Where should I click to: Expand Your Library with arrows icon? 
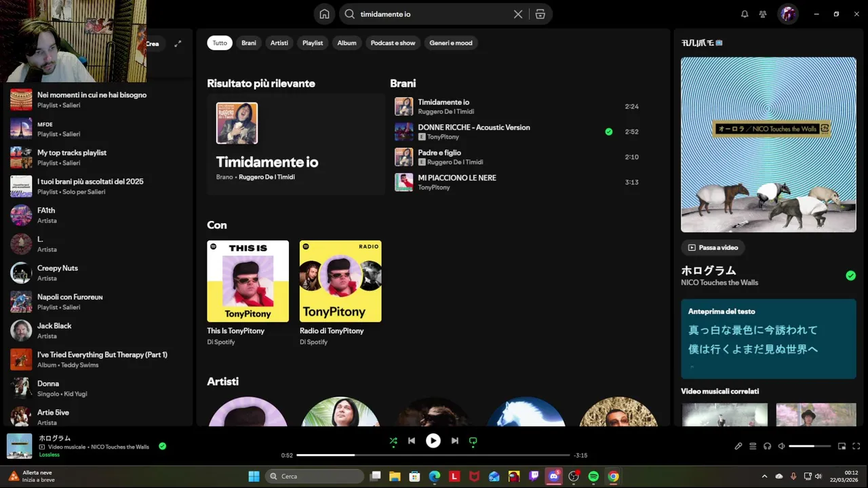click(178, 43)
